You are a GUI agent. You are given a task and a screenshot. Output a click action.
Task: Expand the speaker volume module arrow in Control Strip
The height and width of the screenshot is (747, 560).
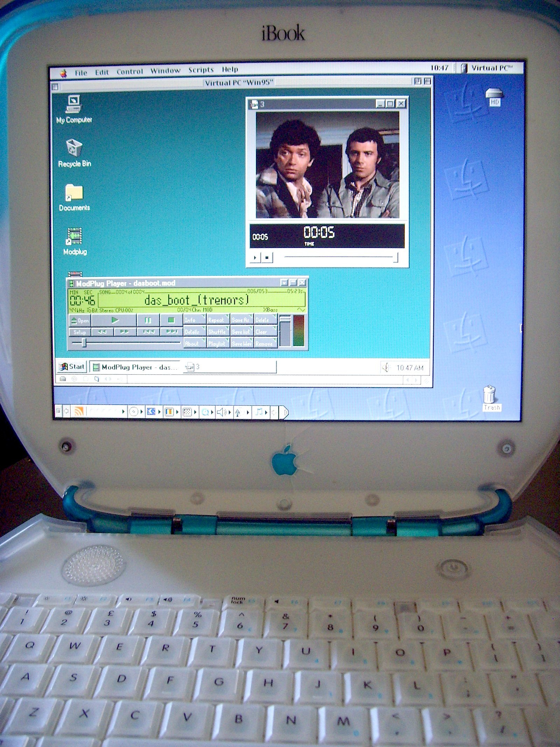[x=230, y=413]
